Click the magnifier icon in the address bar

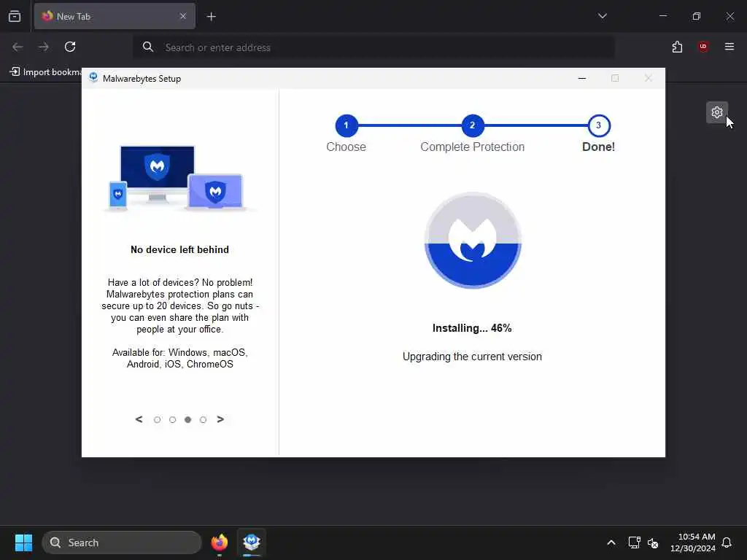[147, 47]
